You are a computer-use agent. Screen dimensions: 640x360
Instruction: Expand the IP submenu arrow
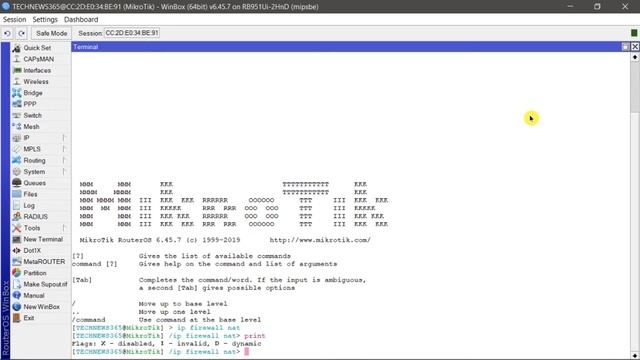coord(64,138)
